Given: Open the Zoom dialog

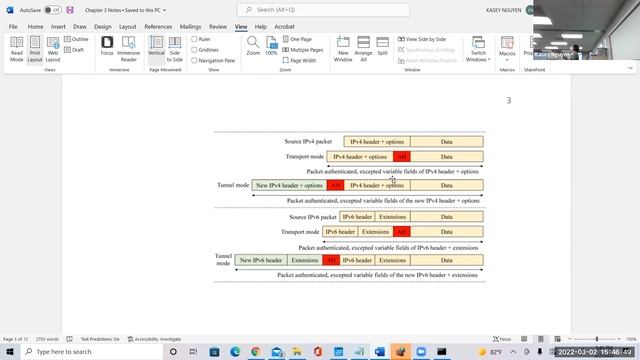Looking at the screenshot, I should coord(253,46).
